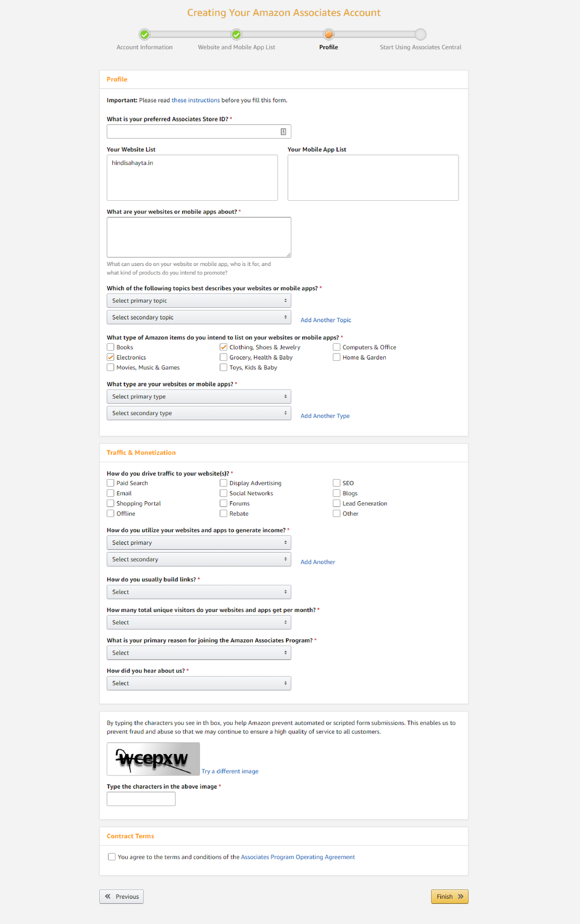Check Grocery, Health & Baby checkbox
This screenshot has width=580, height=924.
223,357
